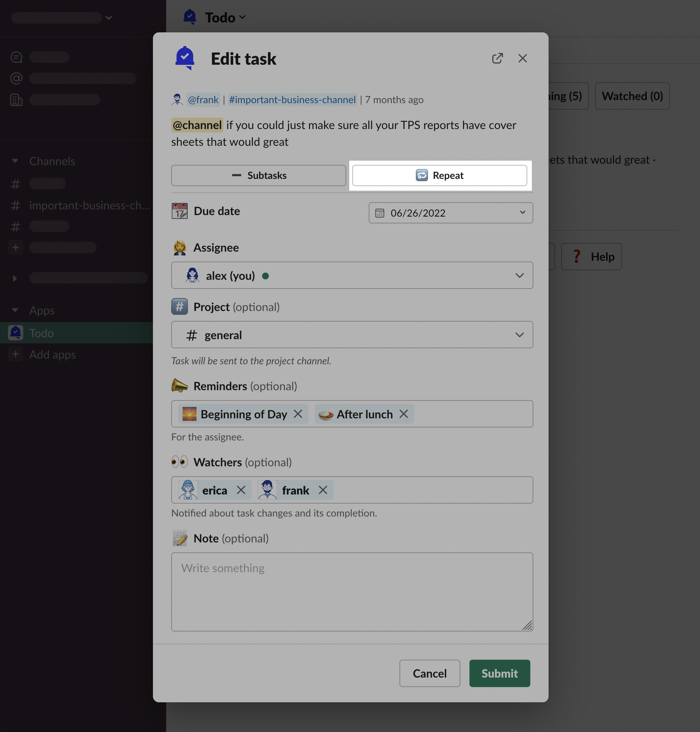Click into the Note text area

[352, 592]
